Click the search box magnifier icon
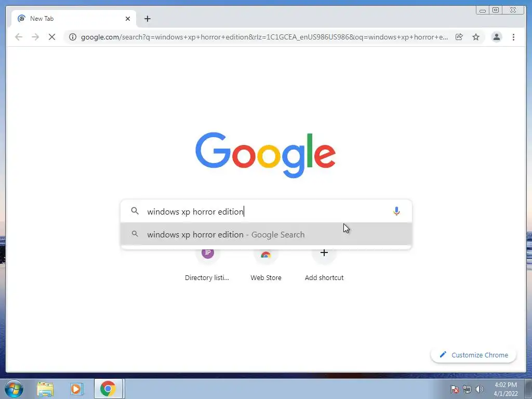 coord(135,211)
